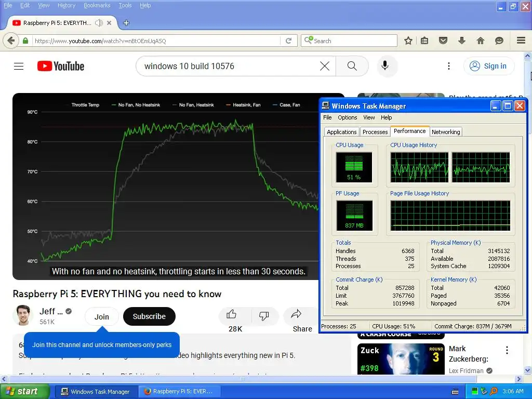Open the File menu in Firefox
The image size is (532, 399).
click(8, 5)
